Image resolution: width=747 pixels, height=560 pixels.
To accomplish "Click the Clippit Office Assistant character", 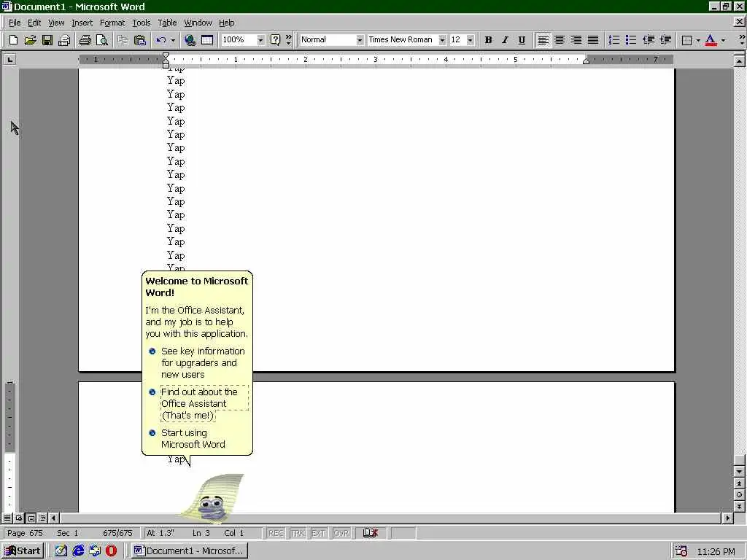I will (214, 497).
